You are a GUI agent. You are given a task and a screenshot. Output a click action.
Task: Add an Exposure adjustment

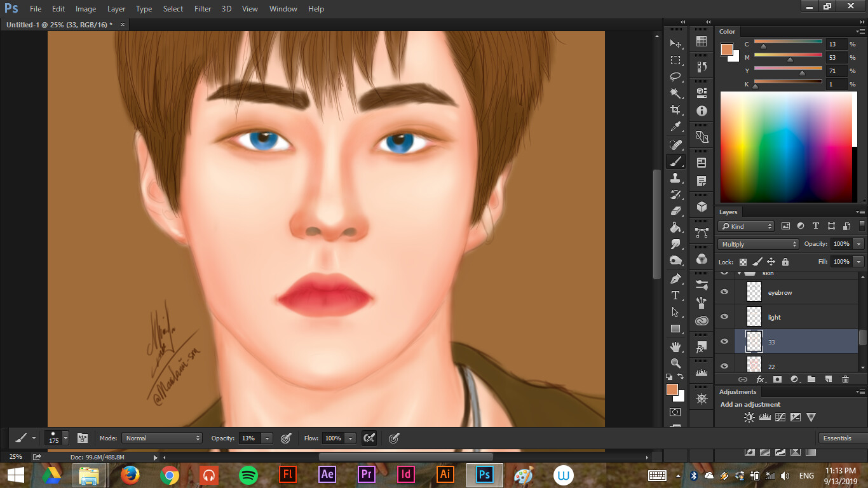(796, 417)
